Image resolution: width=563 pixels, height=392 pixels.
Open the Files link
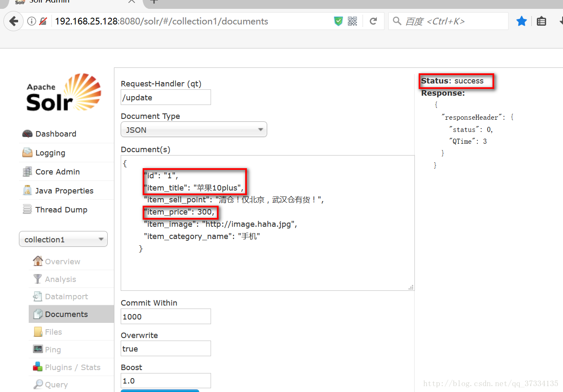tap(53, 332)
